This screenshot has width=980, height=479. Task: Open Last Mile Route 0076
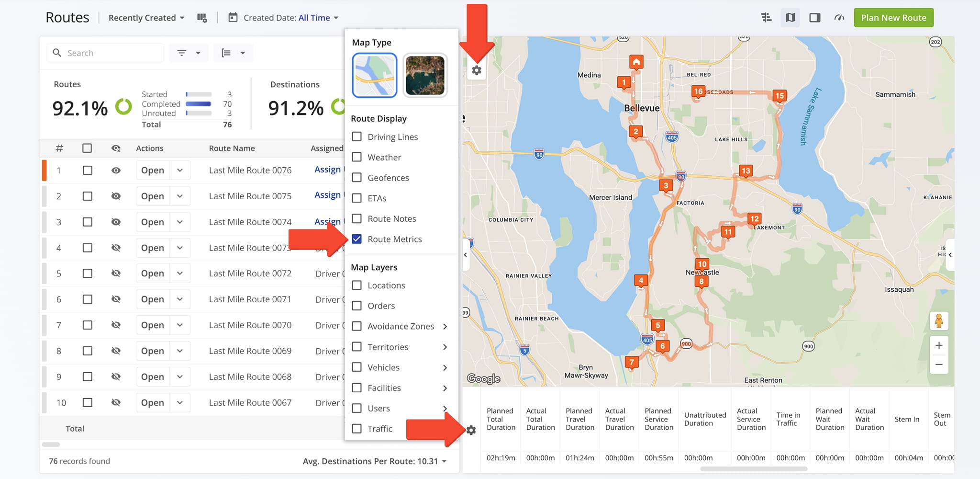[x=153, y=171]
